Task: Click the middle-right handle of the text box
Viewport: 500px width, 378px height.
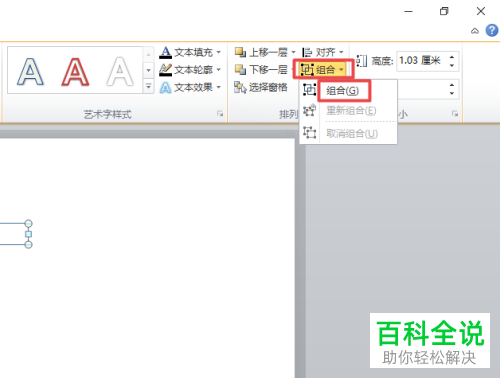Action: 29,234
